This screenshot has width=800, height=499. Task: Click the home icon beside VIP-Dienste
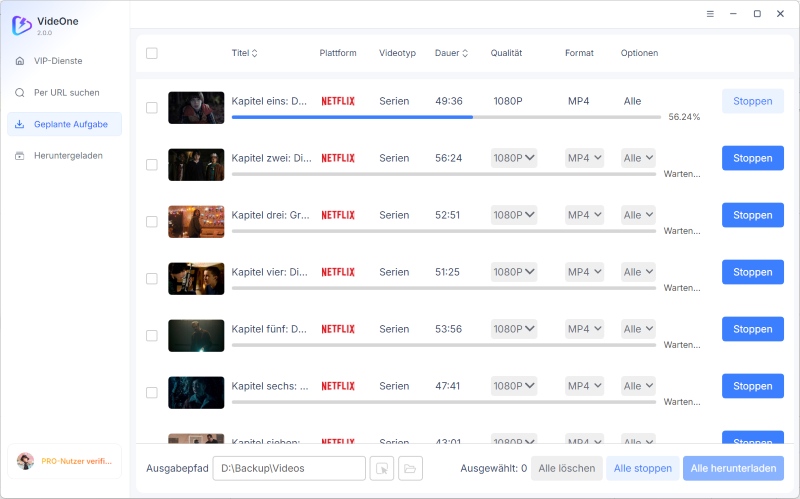coord(20,61)
